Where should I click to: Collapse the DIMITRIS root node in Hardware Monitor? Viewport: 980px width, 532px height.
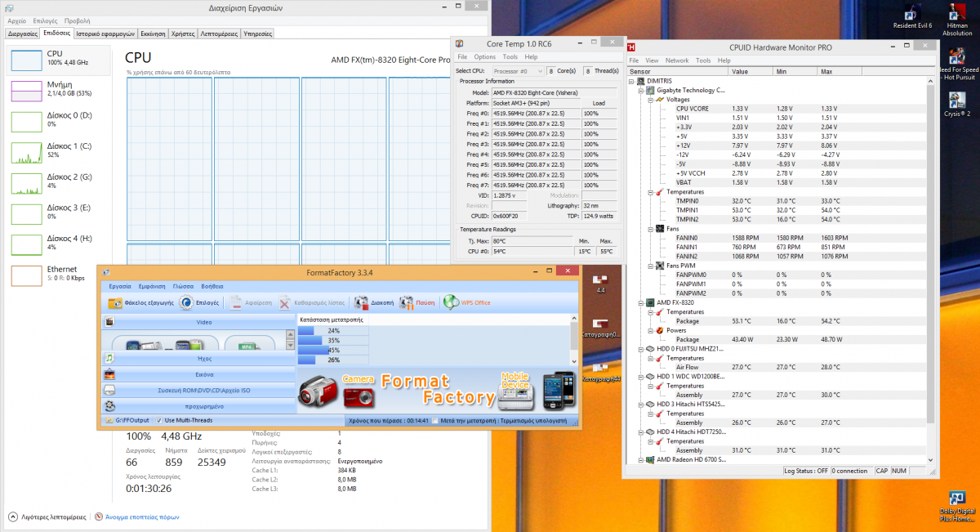pyautogui.click(x=632, y=82)
